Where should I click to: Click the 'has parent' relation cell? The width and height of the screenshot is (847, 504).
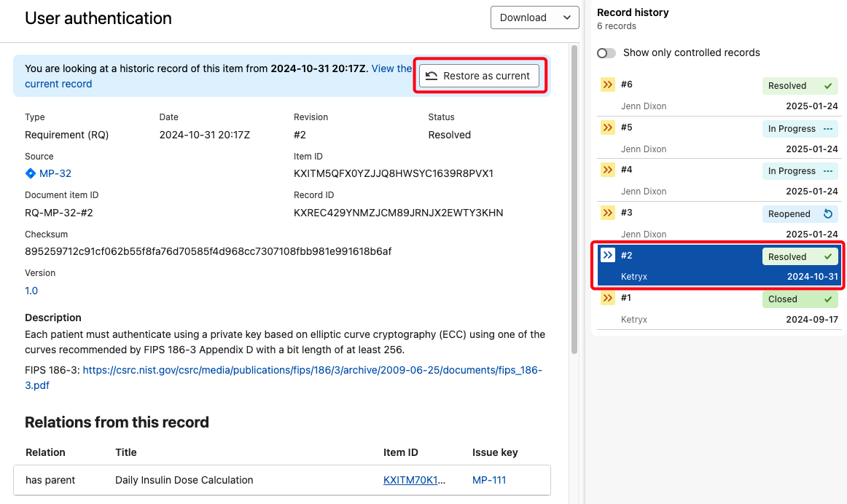50,480
